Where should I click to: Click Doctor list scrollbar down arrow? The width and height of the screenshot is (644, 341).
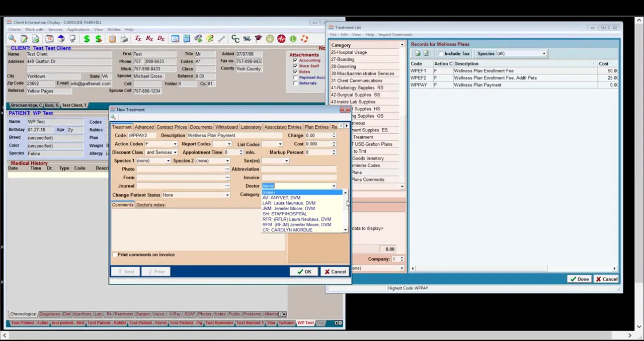345,230
